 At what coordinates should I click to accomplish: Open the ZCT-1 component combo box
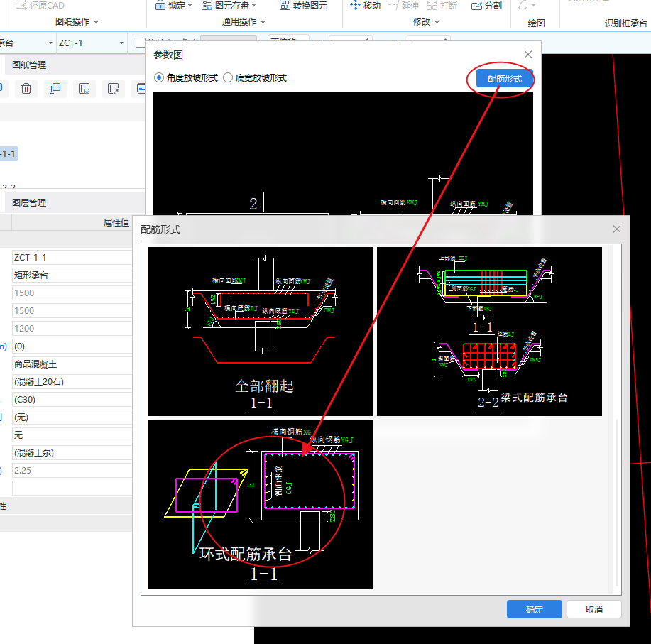click(x=92, y=43)
